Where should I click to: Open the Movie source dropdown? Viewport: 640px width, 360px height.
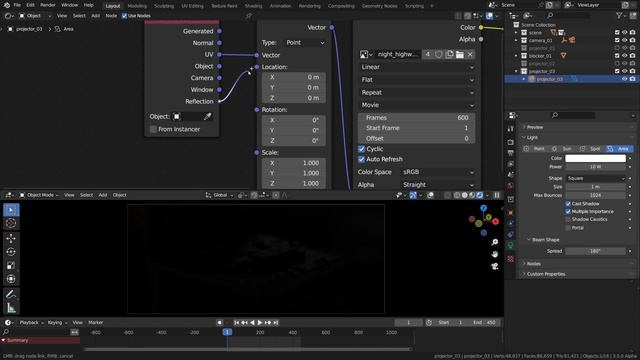[417, 105]
